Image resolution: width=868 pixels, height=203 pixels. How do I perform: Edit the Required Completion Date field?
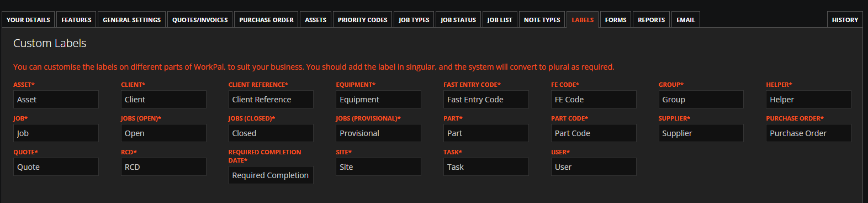pyautogui.click(x=271, y=175)
